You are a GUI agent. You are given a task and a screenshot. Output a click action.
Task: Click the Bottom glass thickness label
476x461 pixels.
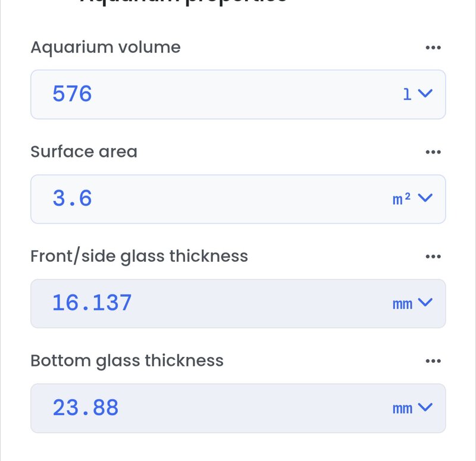tap(127, 361)
